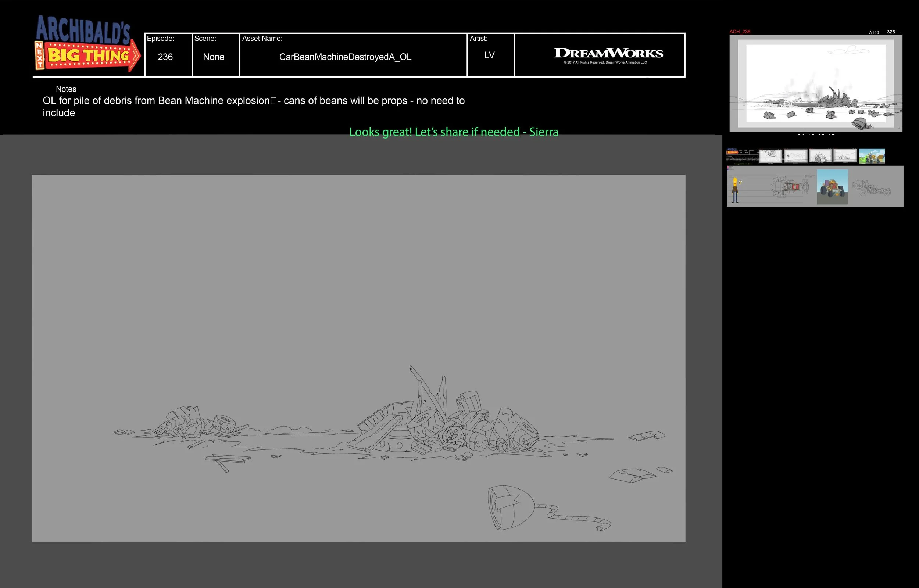
Task: Click the Asset Name CarBeanMachineDestroyedA_OL field
Action: tap(345, 57)
